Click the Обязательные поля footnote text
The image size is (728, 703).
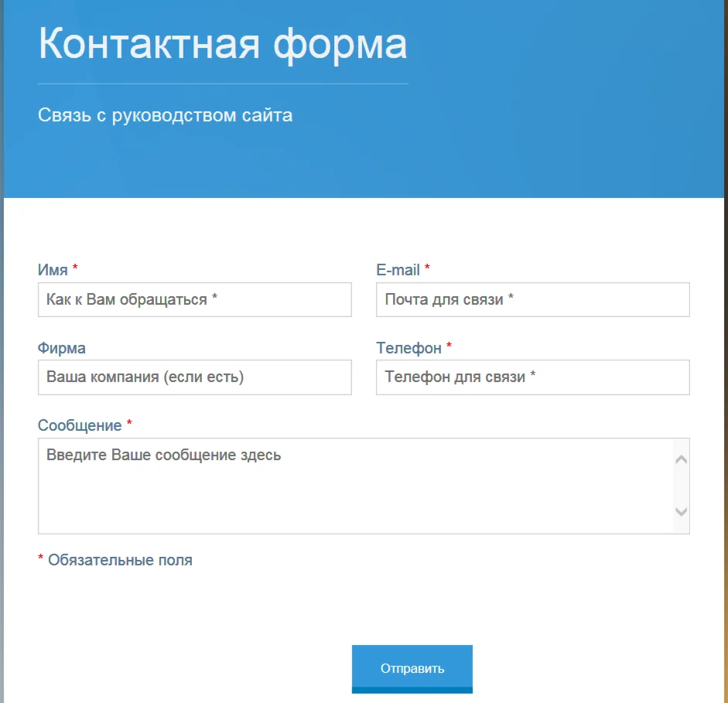[x=116, y=560]
